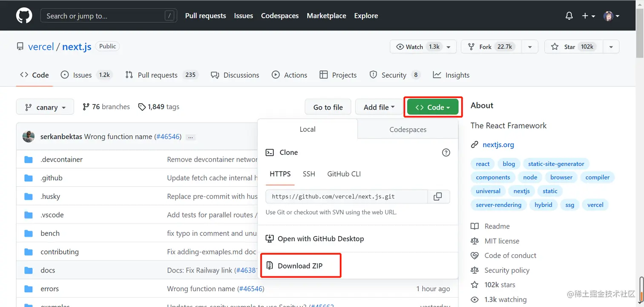
Task: Select the server-rendering topic tag
Action: [498, 205]
